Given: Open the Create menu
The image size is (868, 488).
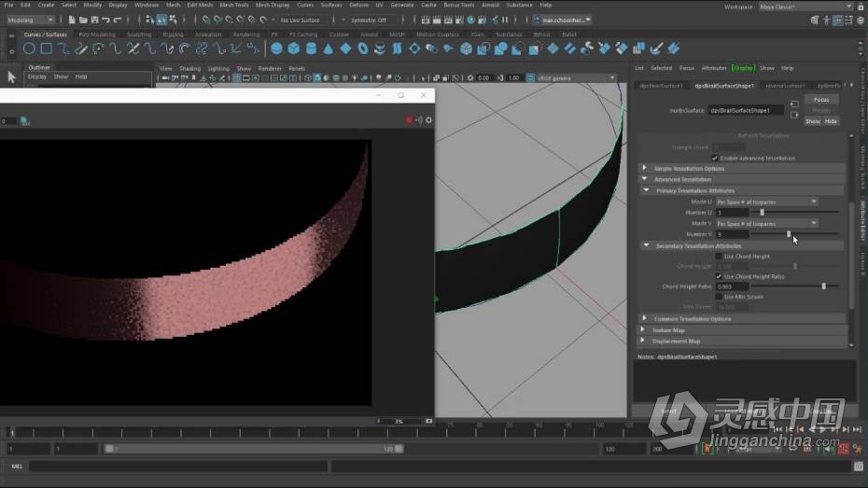Looking at the screenshot, I should (x=46, y=5).
